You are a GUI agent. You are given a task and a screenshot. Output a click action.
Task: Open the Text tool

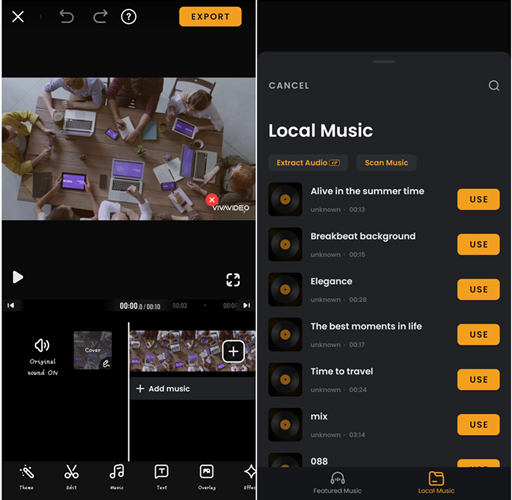tap(162, 477)
